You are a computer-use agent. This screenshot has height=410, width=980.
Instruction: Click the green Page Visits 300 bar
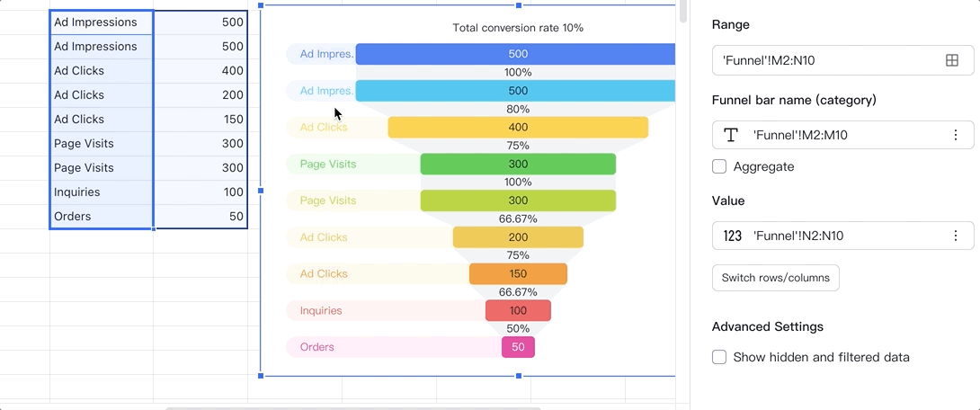tap(518, 164)
